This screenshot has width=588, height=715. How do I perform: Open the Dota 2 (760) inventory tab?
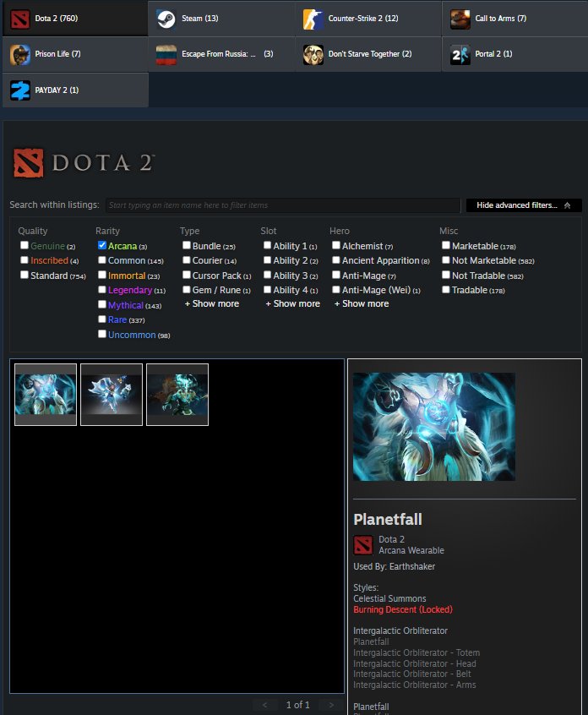pos(75,19)
